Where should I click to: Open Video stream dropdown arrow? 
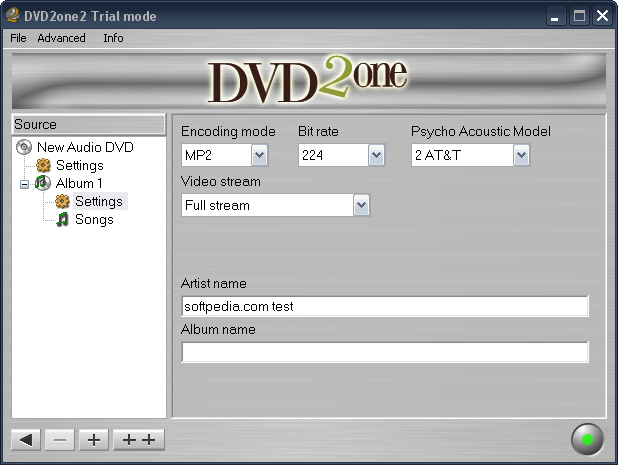[361, 205]
